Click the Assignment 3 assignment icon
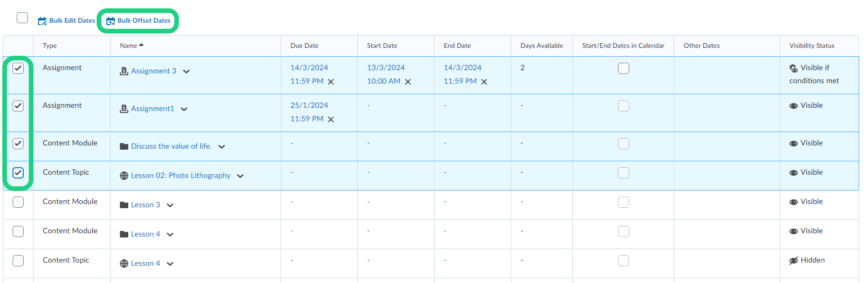 (124, 71)
